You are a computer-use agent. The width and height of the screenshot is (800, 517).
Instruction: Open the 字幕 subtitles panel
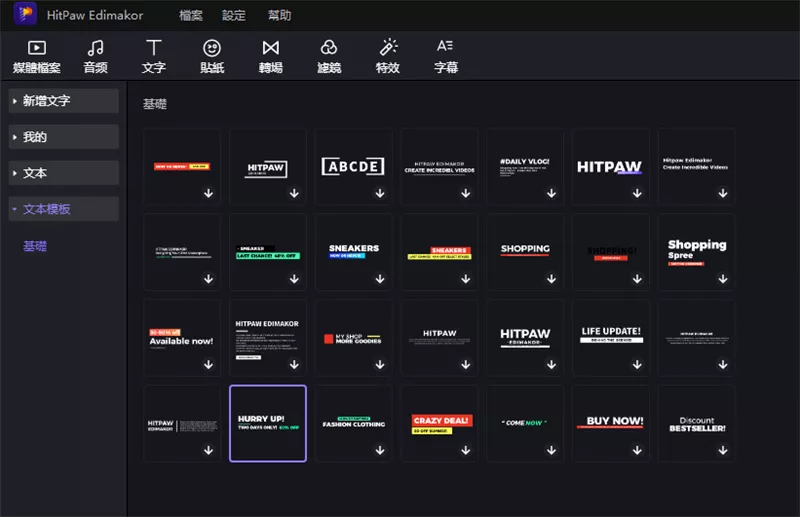pos(446,57)
